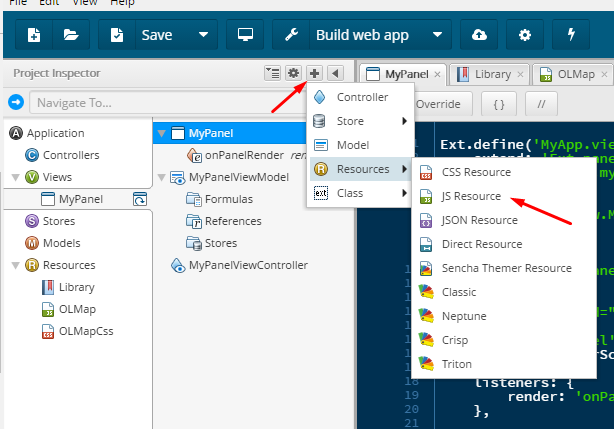Click the lightning bolt toolbar icon
This screenshot has height=429, width=614.
571,35
